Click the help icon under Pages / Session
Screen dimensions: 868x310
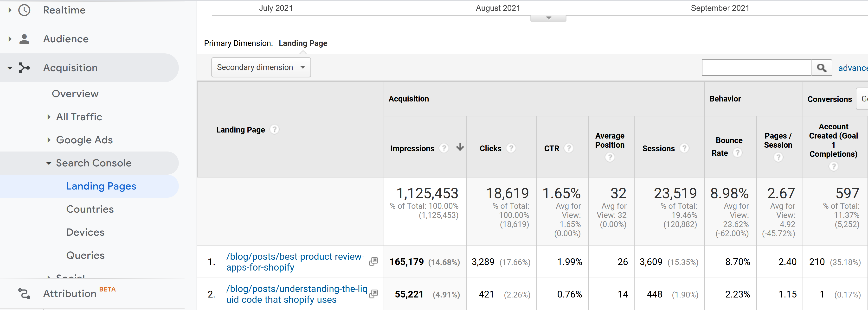(778, 157)
